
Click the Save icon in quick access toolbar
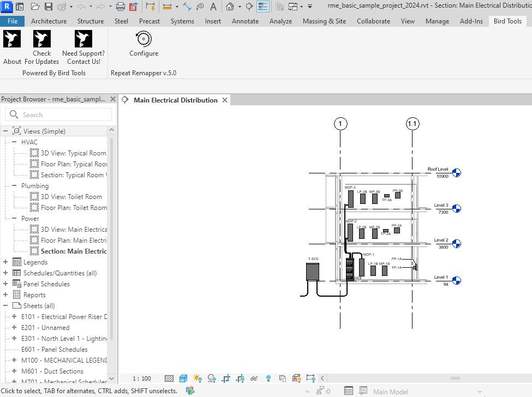pyautogui.click(x=48, y=7)
